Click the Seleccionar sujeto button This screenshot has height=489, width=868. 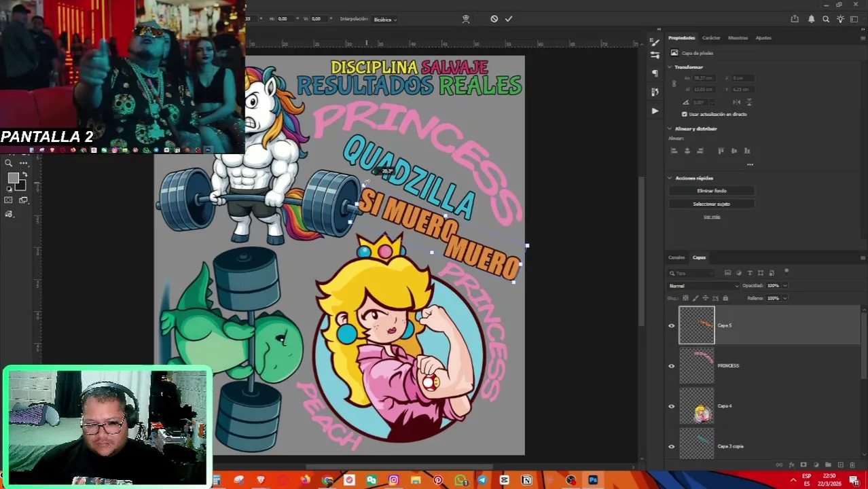[711, 204]
